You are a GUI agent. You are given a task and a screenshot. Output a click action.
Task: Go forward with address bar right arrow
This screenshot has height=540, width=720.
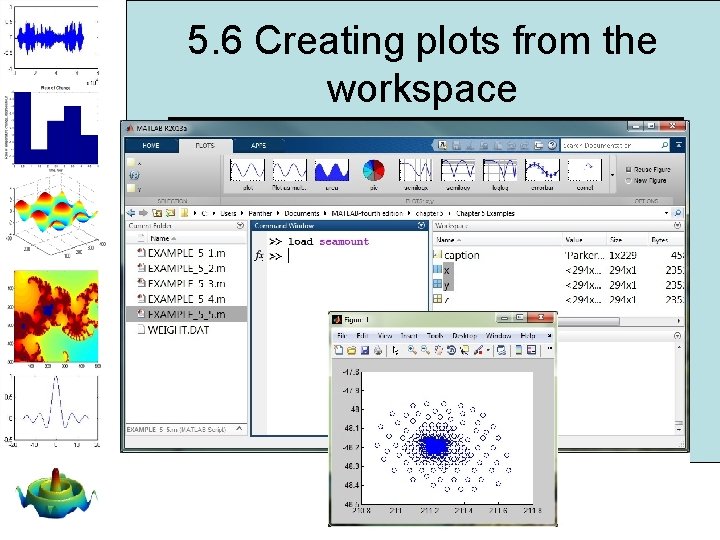tap(143, 213)
